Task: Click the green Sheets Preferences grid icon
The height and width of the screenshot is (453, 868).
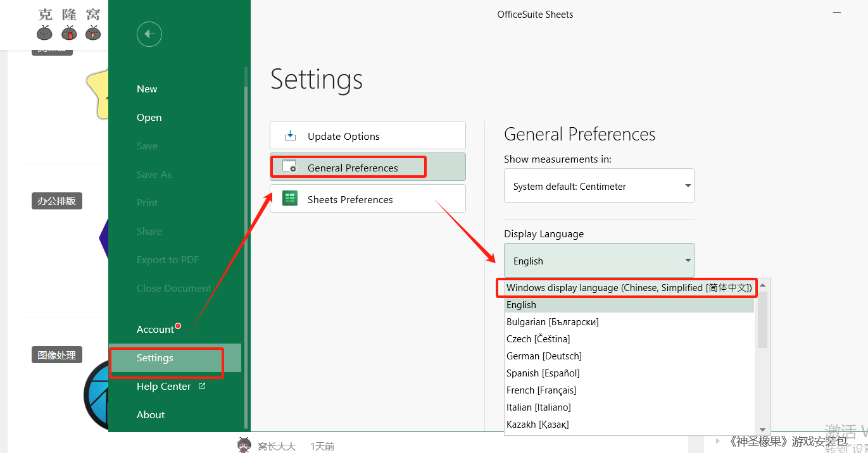Action: (x=290, y=199)
